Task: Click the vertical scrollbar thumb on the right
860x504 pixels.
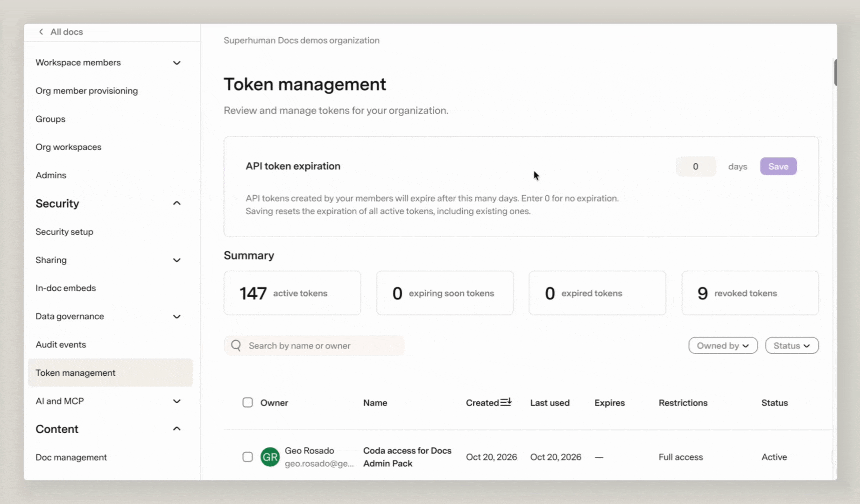Action: [835, 72]
